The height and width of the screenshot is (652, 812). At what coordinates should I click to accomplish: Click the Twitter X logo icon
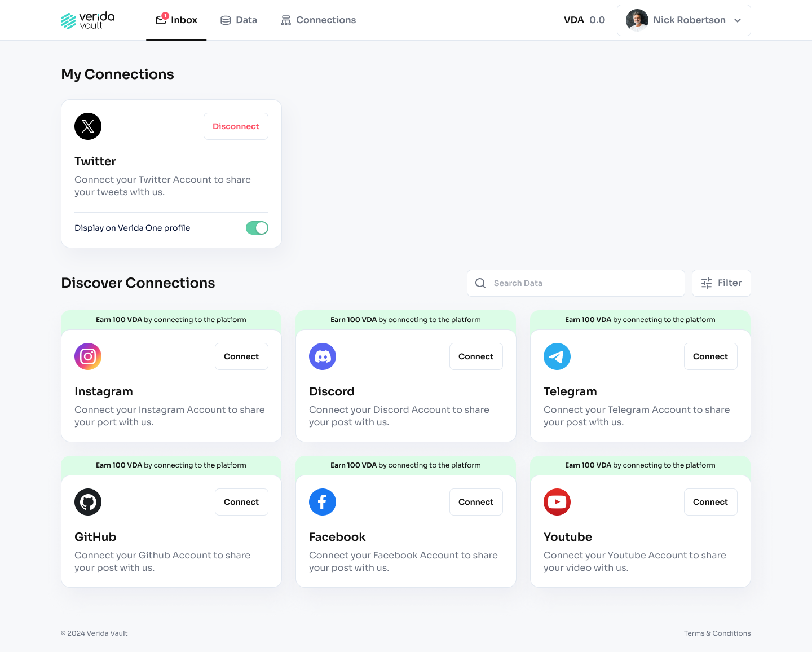(88, 126)
